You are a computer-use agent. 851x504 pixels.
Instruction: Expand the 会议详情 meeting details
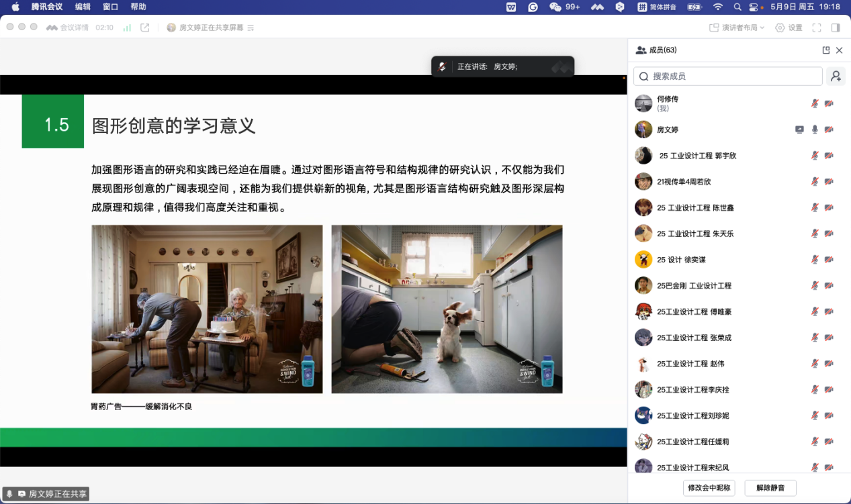pyautogui.click(x=68, y=28)
